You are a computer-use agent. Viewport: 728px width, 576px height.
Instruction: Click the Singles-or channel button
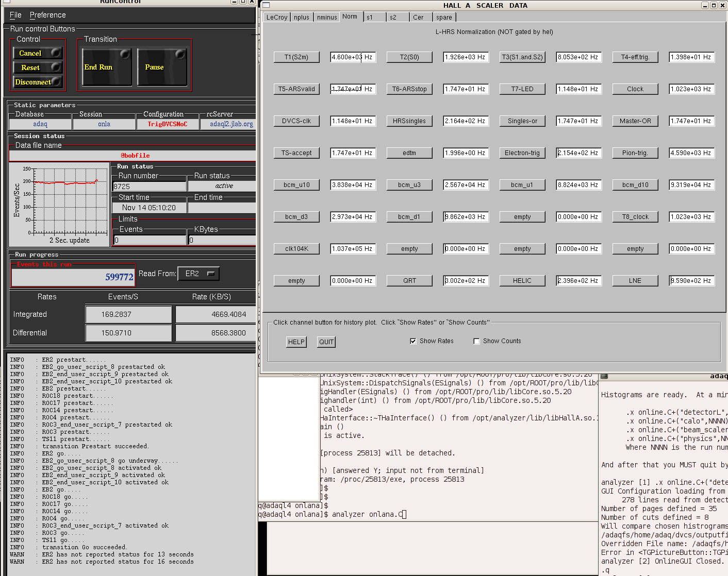click(x=522, y=121)
